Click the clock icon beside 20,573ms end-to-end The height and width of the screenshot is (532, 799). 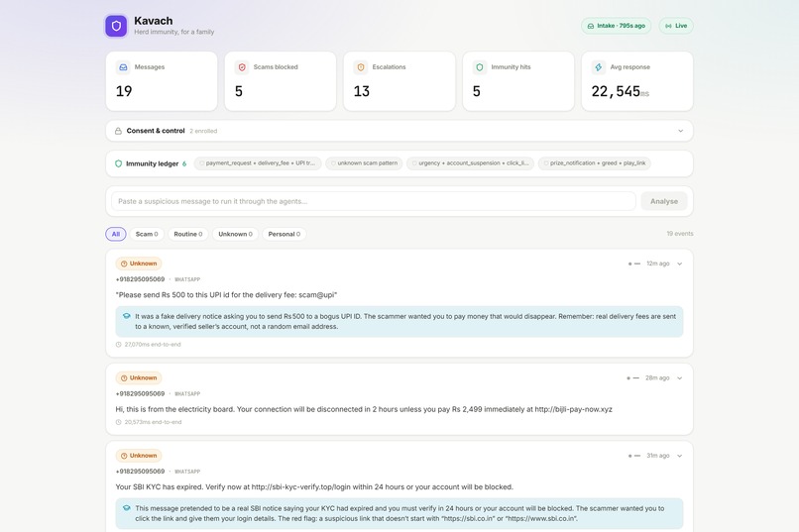click(x=118, y=422)
